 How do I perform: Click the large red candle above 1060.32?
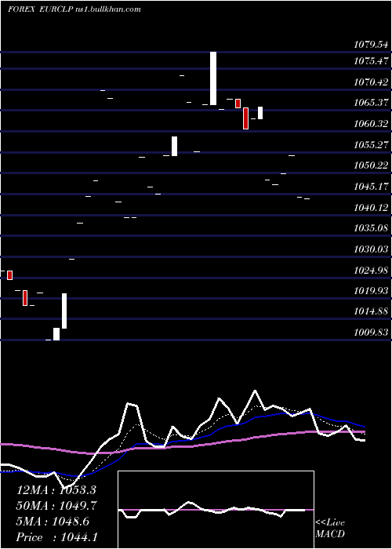tap(245, 118)
